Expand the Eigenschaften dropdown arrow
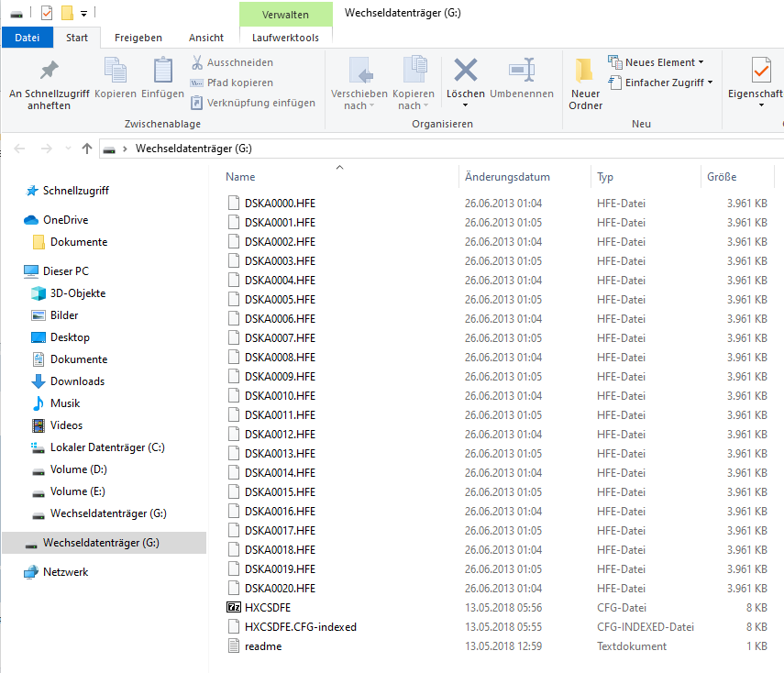 761,105
